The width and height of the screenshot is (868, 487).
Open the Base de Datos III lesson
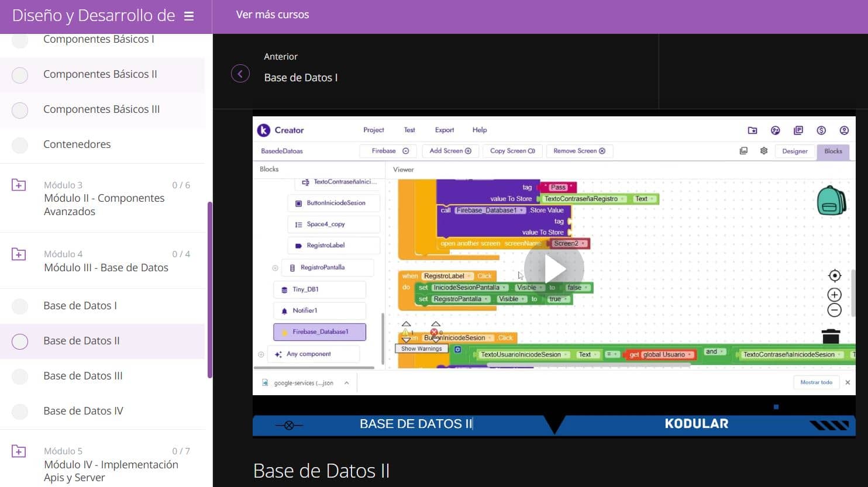click(83, 376)
